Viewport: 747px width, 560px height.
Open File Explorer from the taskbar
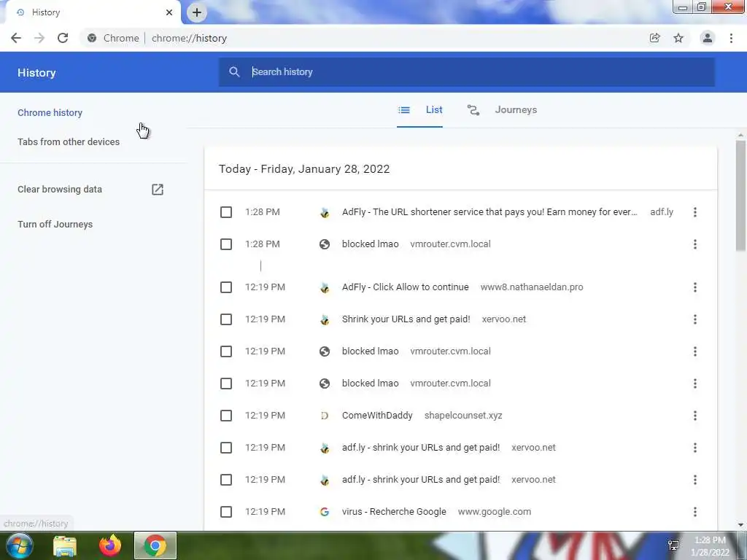[x=65, y=545]
